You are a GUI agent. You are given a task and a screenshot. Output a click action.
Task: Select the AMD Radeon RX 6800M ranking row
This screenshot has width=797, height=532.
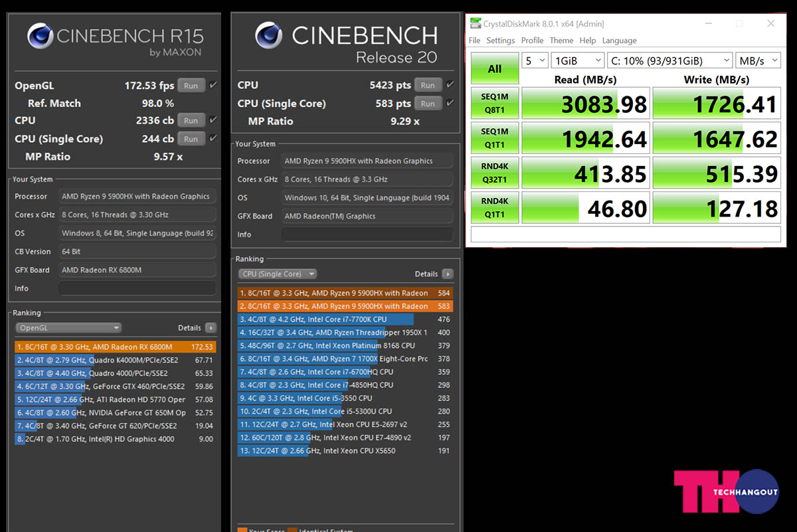click(115, 347)
